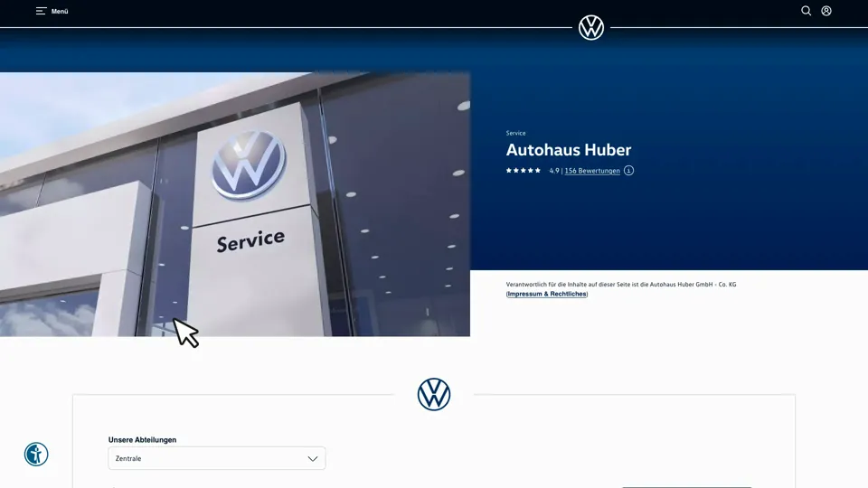Open the 156 Bewertungen link
Image resolution: width=868 pixels, height=488 pixels.
[591, 171]
